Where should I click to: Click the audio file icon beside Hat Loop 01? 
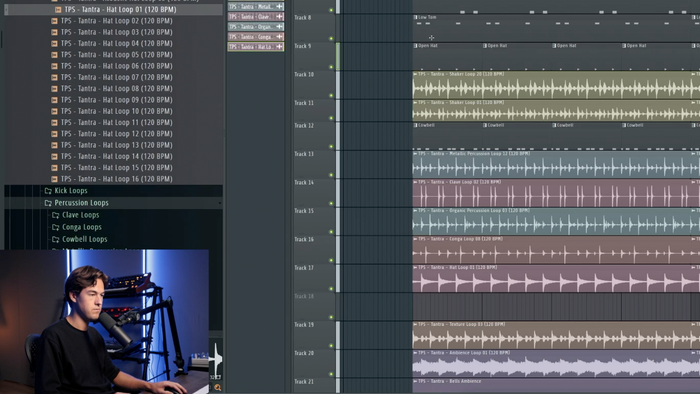pos(58,9)
